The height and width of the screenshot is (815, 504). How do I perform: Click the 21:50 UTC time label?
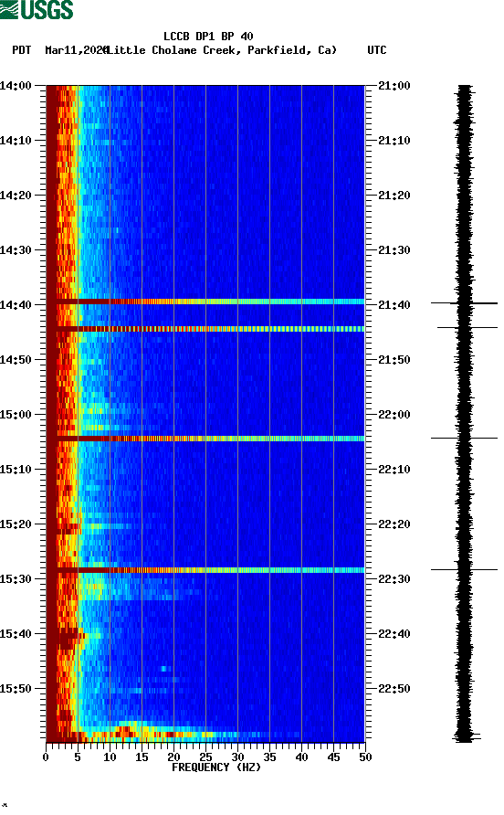point(394,360)
